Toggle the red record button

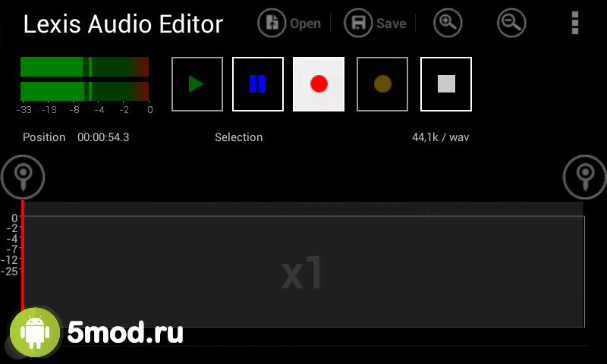(319, 84)
